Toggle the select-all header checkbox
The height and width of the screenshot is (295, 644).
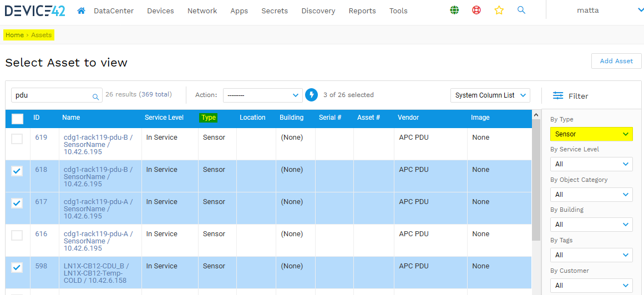coord(18,119)
